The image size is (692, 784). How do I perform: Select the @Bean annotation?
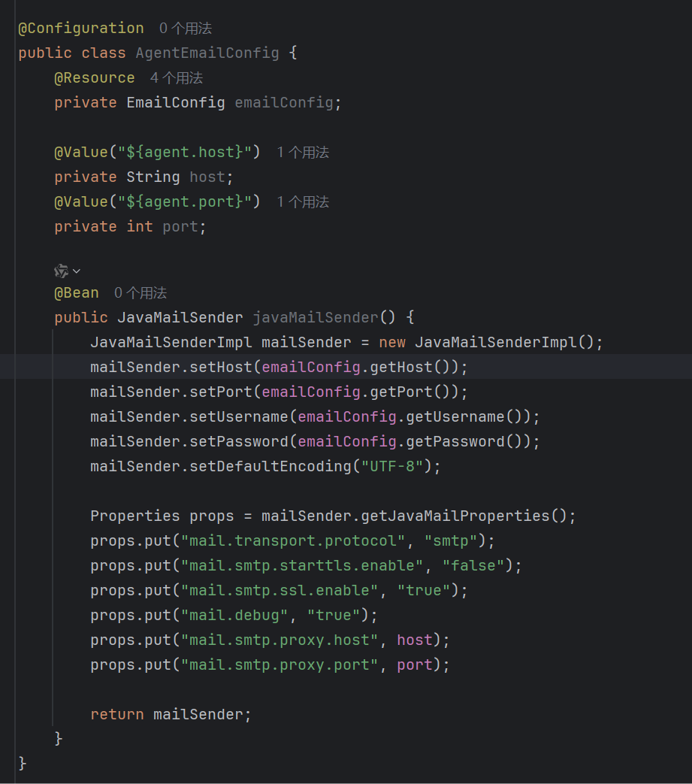pyautogui.click(x=75, y=292)
